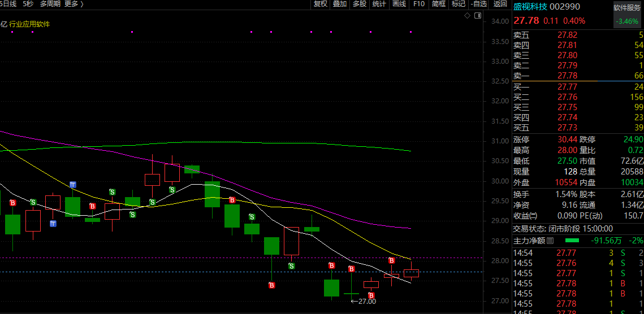Select the 14:54 trade tick row

(578, 252)
